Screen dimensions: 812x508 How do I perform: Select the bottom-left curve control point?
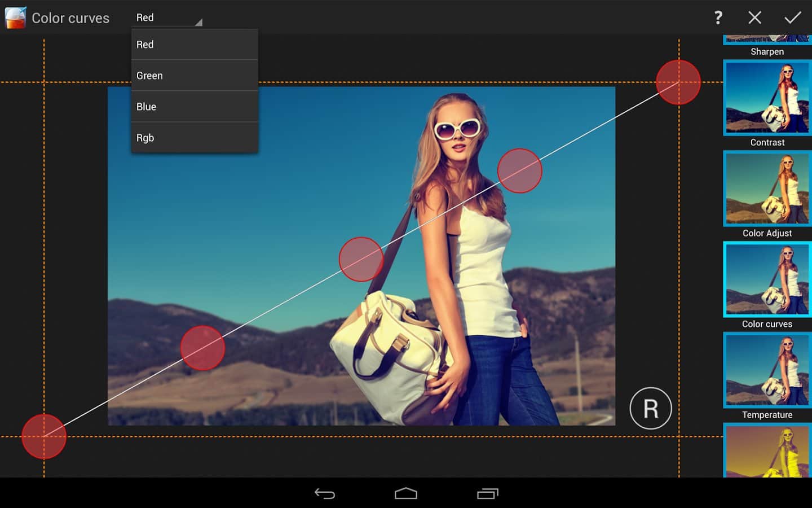[44, 436]
